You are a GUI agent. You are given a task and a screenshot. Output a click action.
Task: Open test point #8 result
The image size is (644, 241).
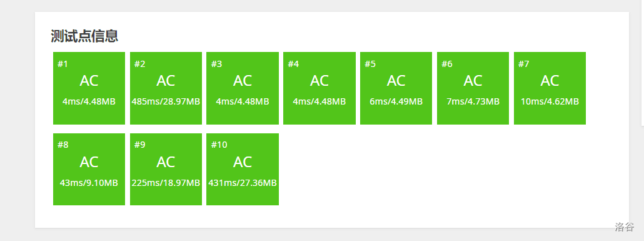(x=89, y=169)
